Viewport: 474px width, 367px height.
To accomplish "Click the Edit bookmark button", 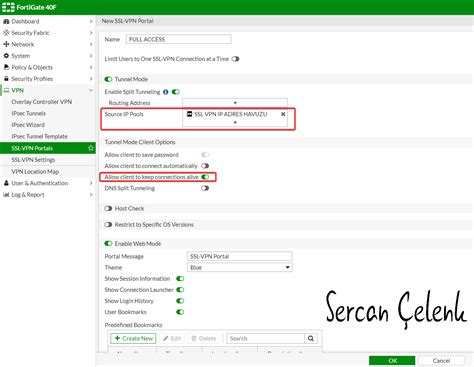I will click(x=172, y=338).
